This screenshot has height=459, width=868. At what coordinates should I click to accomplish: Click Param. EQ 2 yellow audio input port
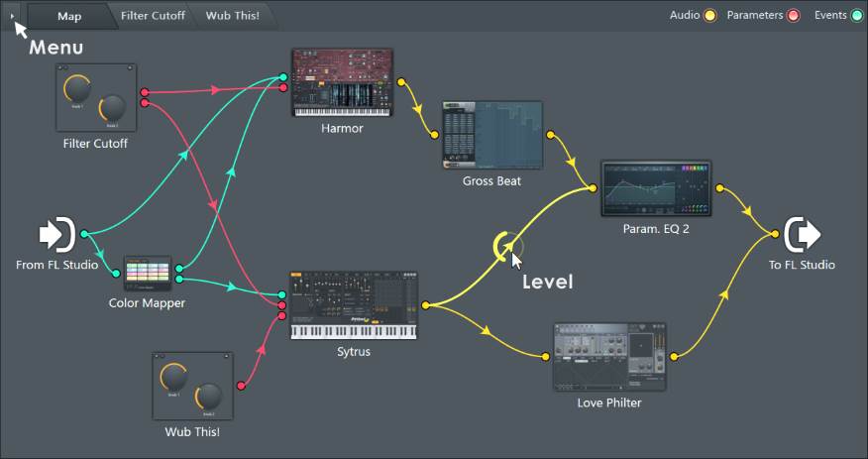tap(593, 188)
